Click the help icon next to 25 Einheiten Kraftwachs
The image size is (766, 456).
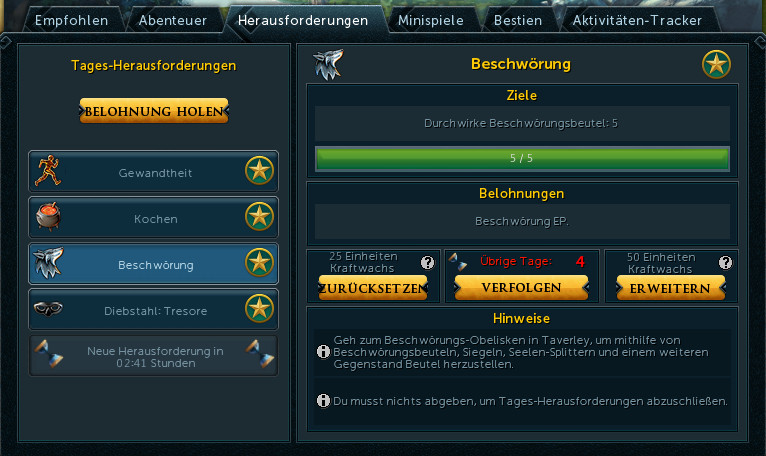(427, 262)
